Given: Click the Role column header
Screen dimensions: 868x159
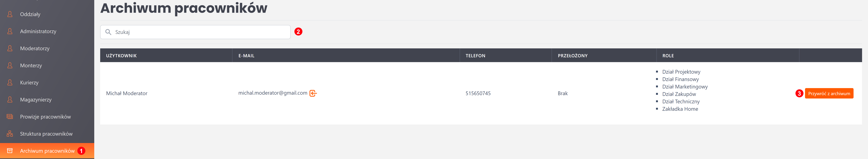Looking at the screenshot, I should [668, 56].
